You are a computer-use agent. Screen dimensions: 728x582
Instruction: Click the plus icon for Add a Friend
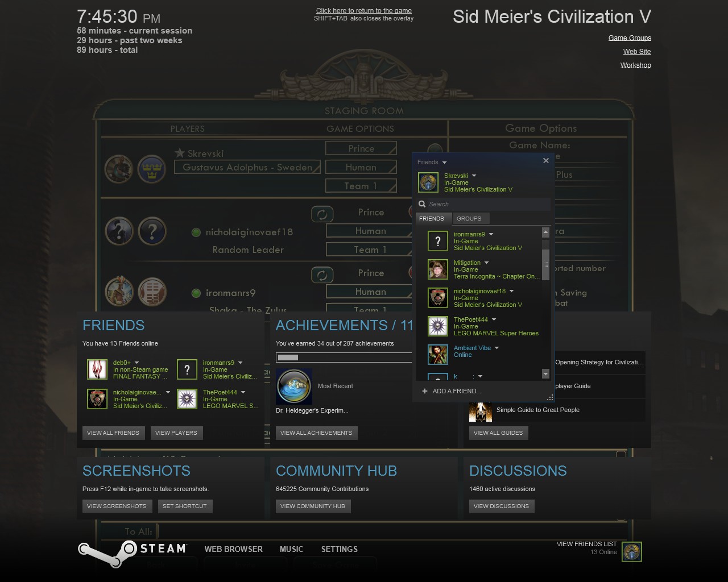click(424, 391)
